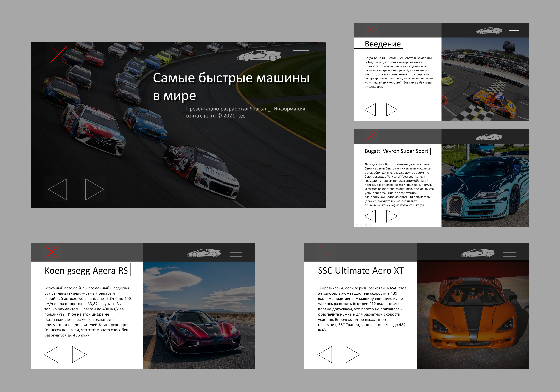Open the hamburger menu on the SSC Ultimate Aero slide
560x392 pixels.
509,253
